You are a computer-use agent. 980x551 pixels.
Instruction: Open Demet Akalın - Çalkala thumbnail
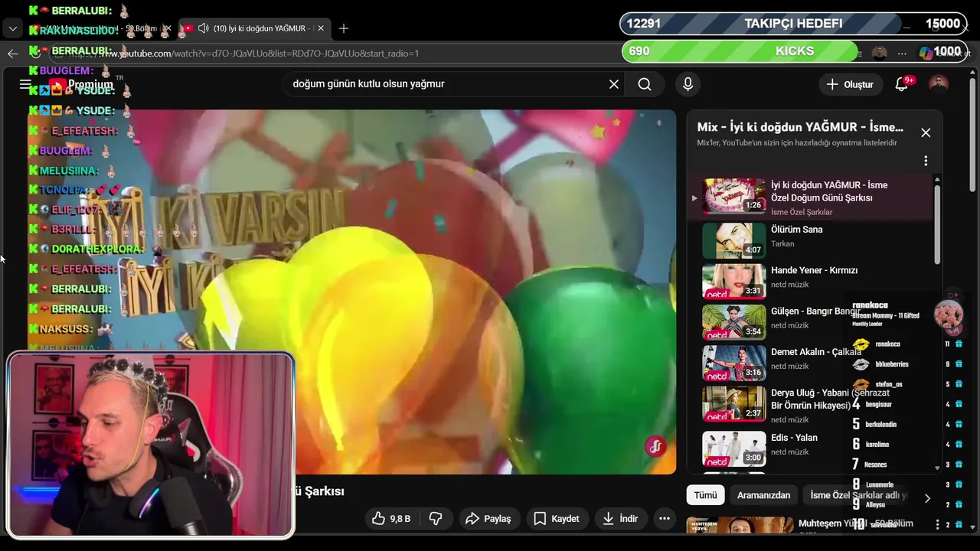pyautogui.click(x=733, y=363)
